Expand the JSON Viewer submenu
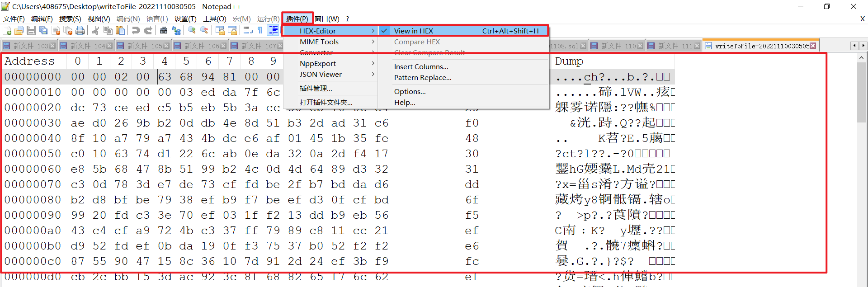This screenshot has height=287, width=868. (330, 74)
